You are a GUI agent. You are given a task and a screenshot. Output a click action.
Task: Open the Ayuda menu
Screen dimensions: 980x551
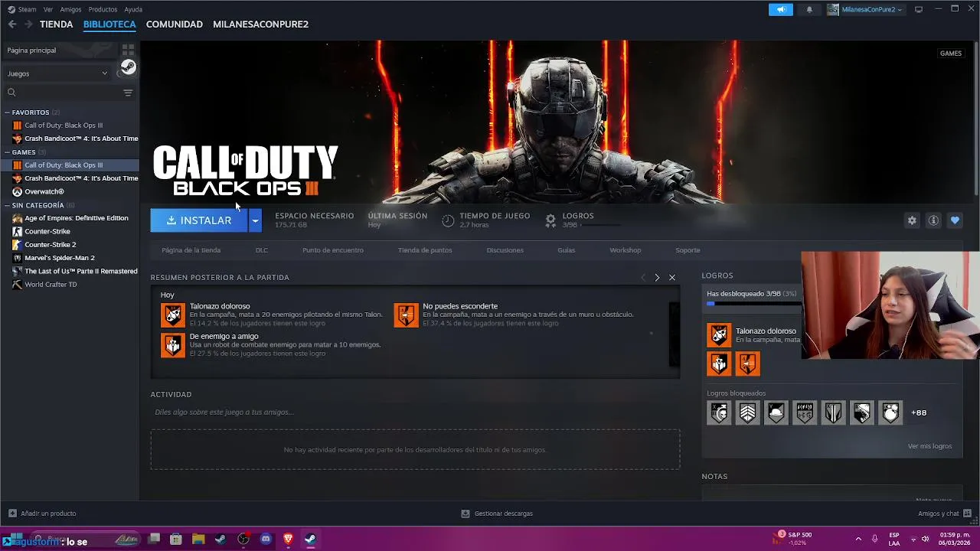(133, 9)
